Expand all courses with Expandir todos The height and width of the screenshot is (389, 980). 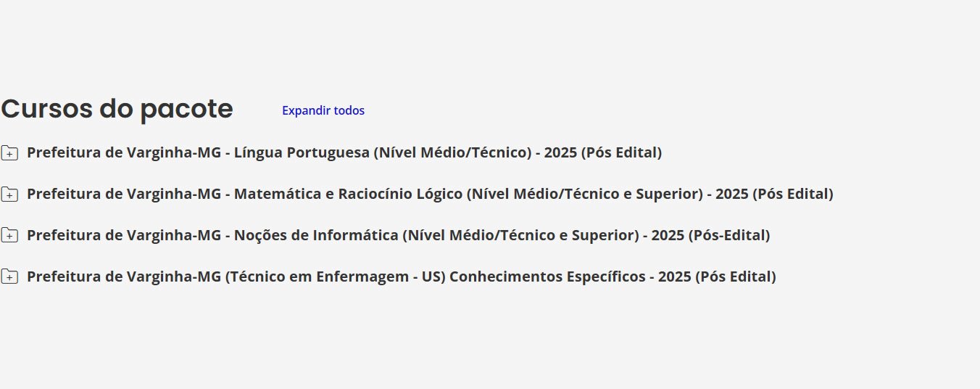click(x=323, y=110)
